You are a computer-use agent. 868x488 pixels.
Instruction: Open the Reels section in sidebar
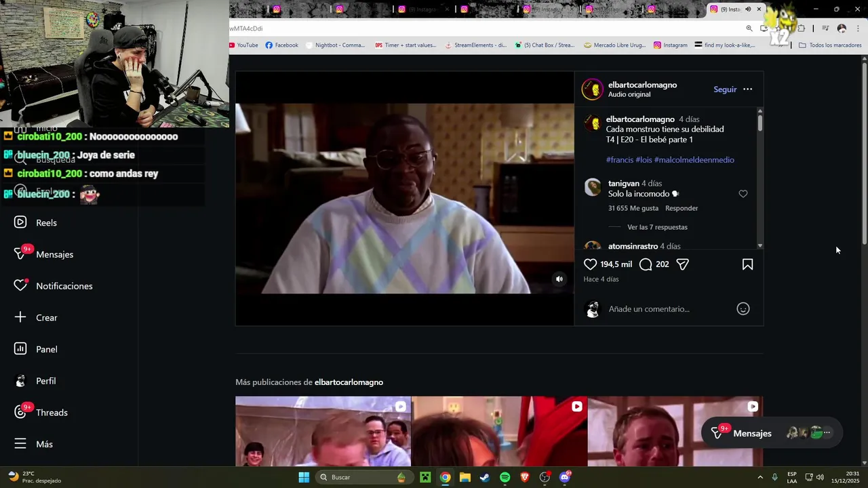pyautogui.click(x=35, y=222)
